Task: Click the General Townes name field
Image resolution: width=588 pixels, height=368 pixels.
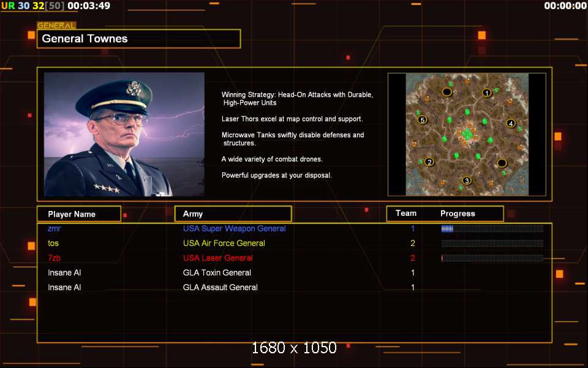Action: click(x=139, y=39)
